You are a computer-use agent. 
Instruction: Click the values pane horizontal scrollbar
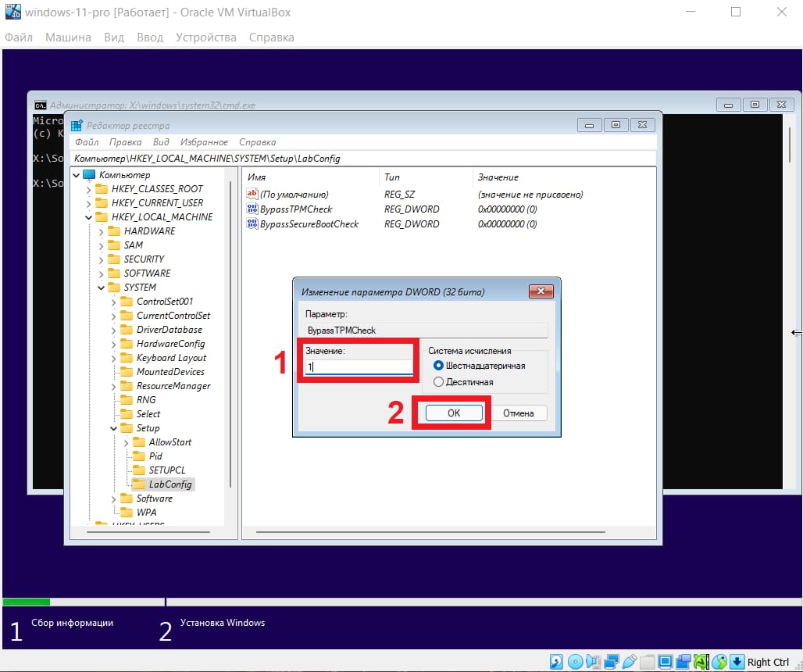[430, 532]
